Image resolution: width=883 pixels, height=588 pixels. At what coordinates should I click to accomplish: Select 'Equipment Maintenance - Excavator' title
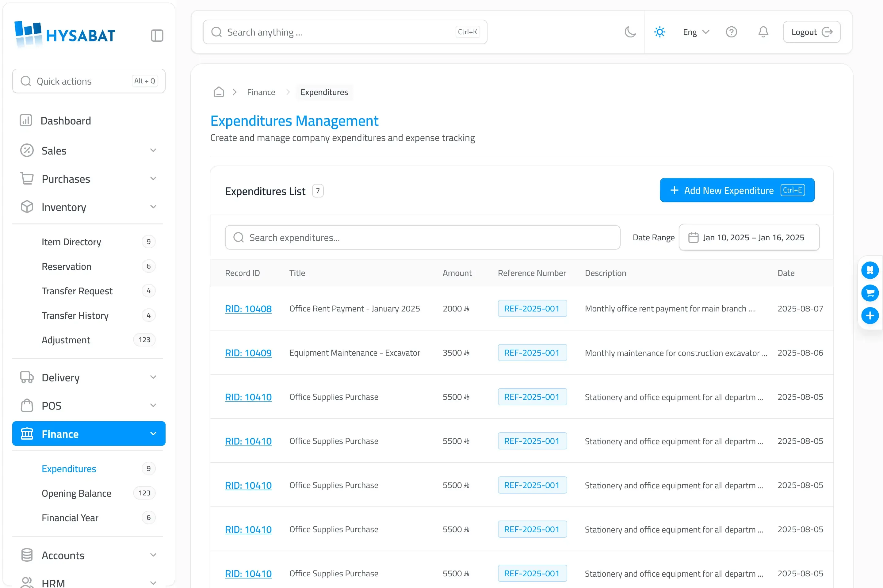click(x=354, y=353)
